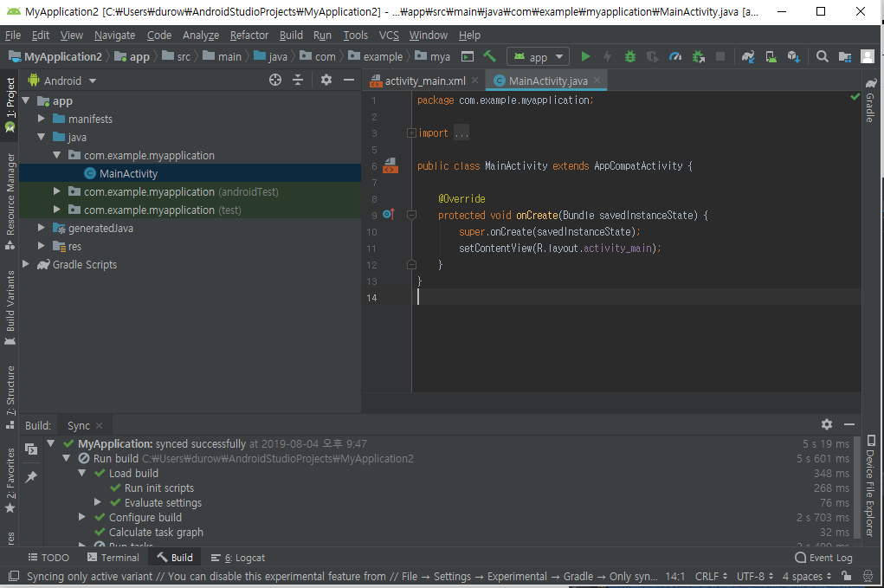Open the Gradle side panel
884x588 pixels.
click(871, 100)
